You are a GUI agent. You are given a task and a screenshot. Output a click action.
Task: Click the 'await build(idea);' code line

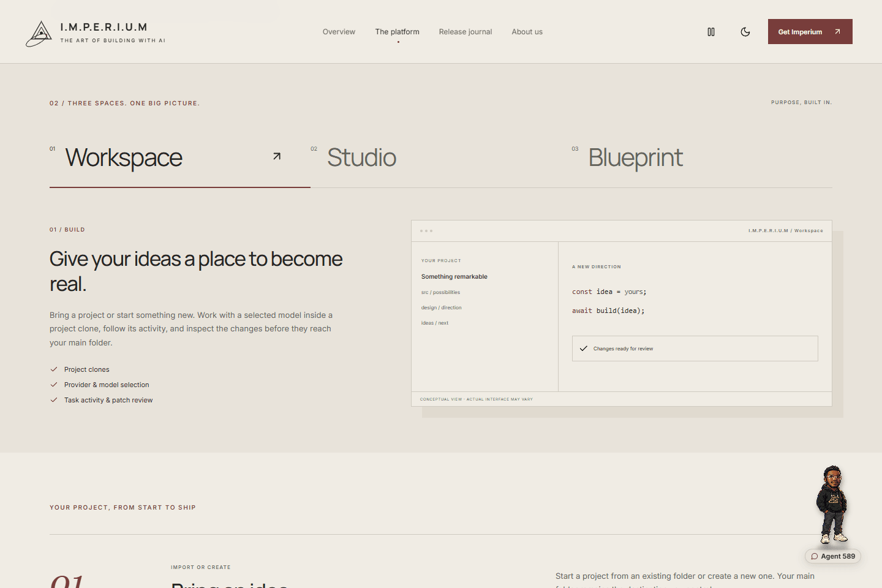tap(608, 311)
